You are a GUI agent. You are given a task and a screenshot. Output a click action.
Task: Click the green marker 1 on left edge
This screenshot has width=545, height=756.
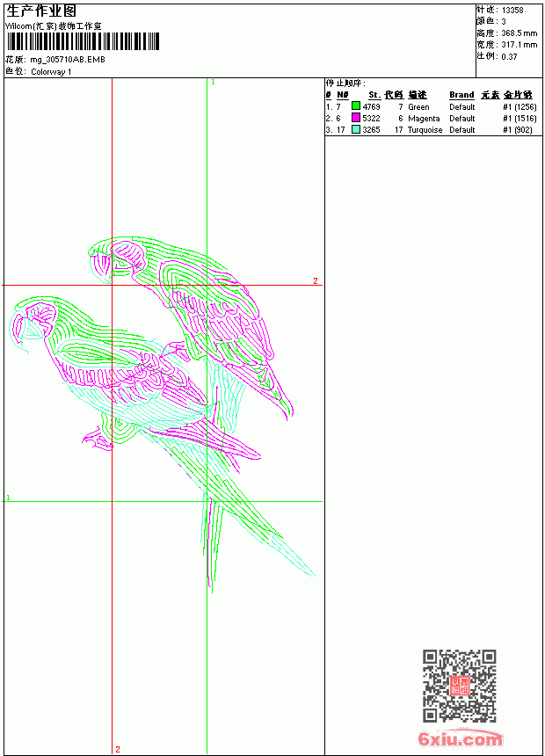[8, 497]
